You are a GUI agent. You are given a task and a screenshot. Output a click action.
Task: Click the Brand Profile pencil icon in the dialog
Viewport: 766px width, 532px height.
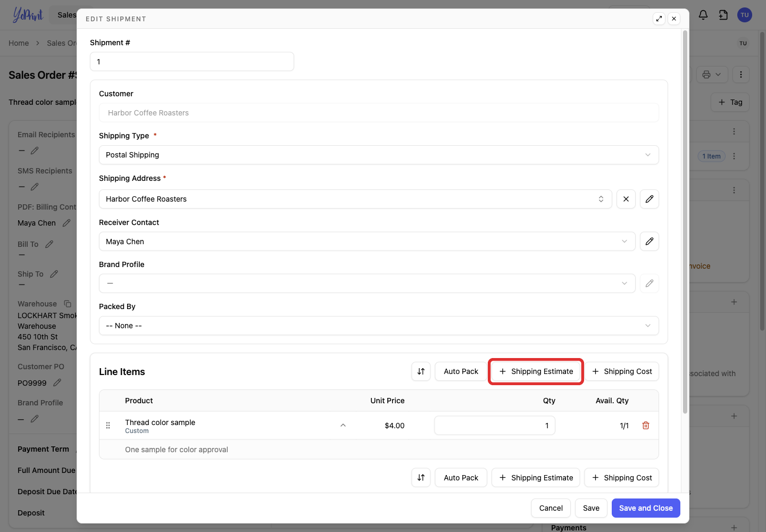[650, 284]
